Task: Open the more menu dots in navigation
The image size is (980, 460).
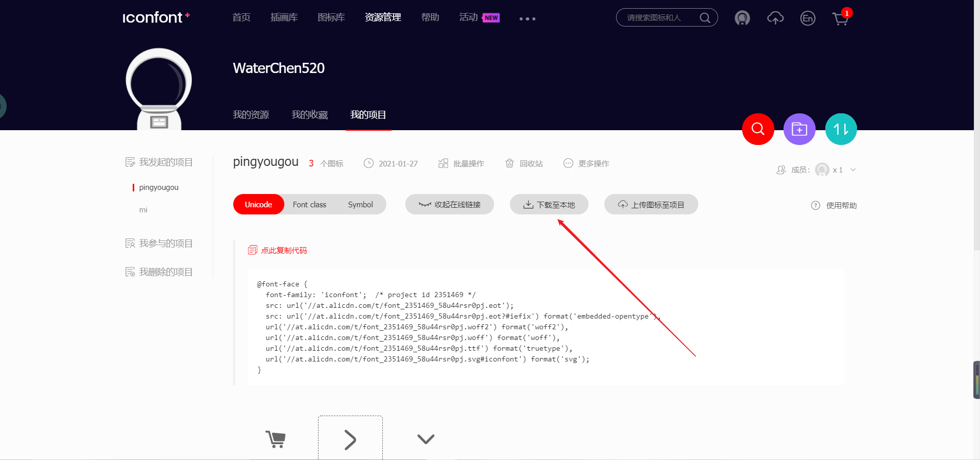Action: tap(527, 19)
